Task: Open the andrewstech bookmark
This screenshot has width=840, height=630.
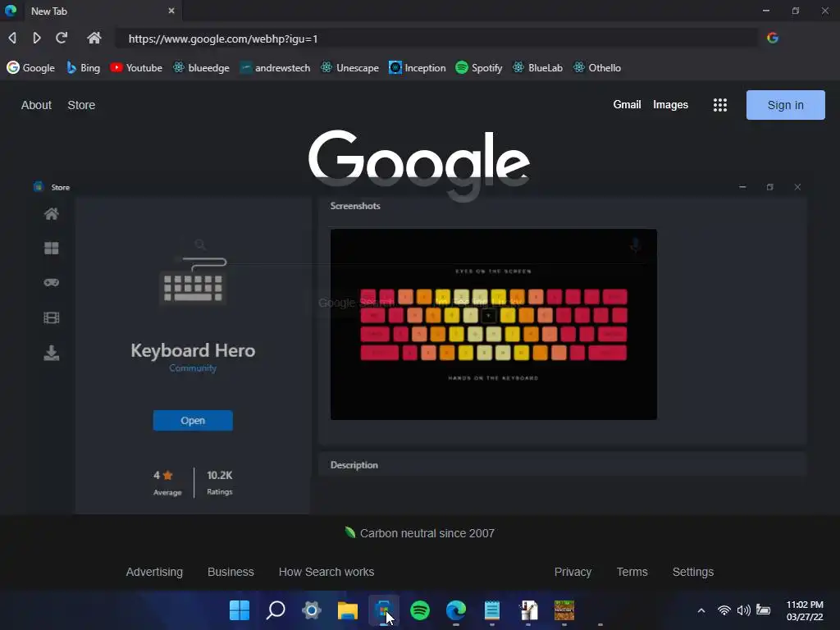Action: 275,67
